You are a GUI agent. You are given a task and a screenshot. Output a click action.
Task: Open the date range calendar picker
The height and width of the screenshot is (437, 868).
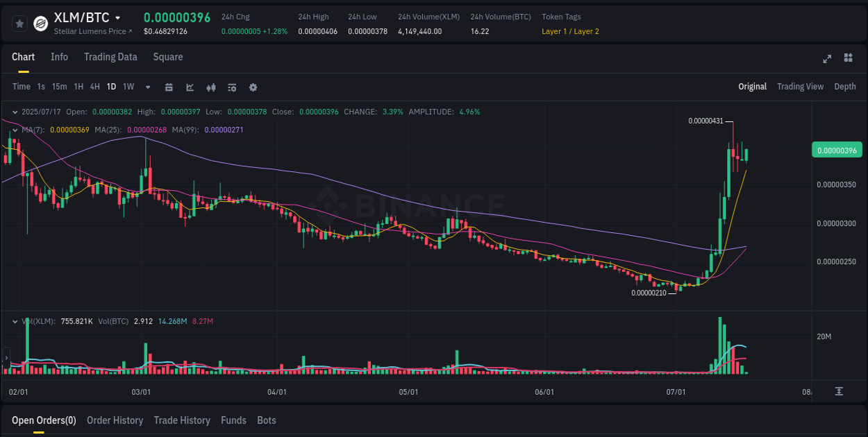click(x=169, y=87)
